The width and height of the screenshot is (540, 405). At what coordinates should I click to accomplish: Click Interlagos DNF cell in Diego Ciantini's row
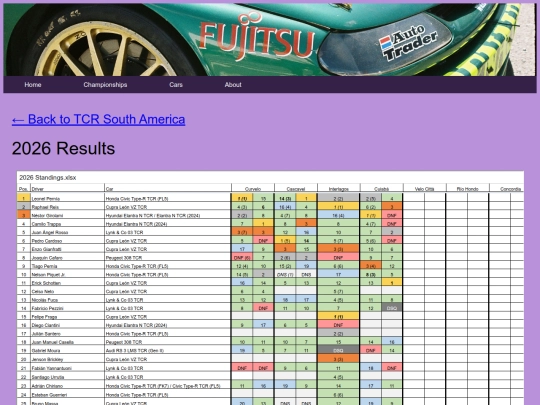click(x=338, y=325)
